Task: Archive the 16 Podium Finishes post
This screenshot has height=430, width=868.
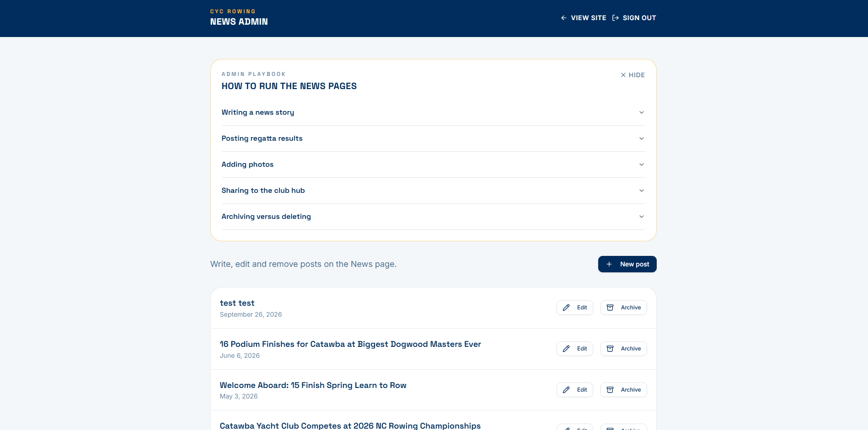Action: (624, 349)
